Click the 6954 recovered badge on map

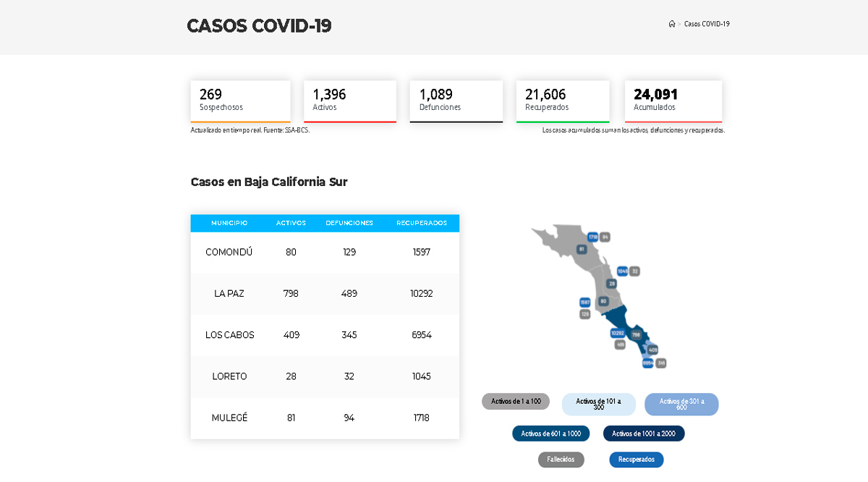pos(648,363)
